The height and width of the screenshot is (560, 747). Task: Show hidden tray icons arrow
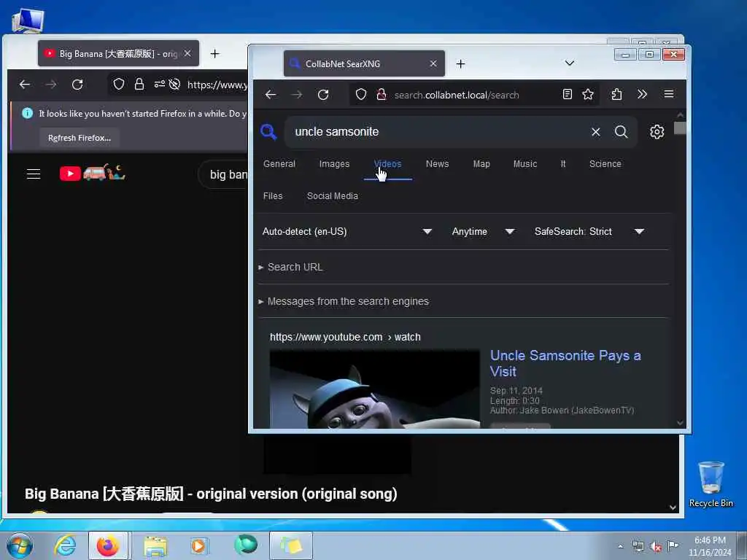click(620, 547)
